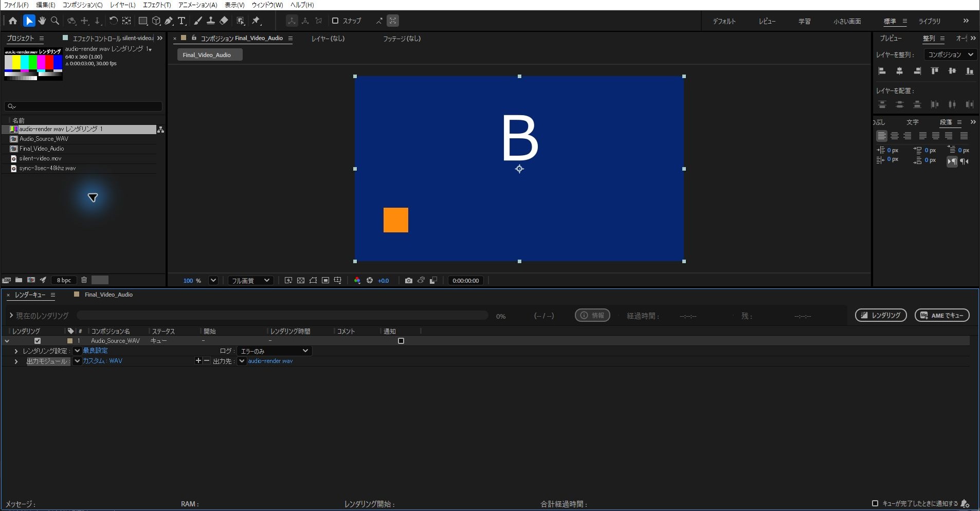Toggle notify checkbox in Audio_Source_WAV row
The width and height of the screenshot is (980, 511).
(x=401, y=341)
